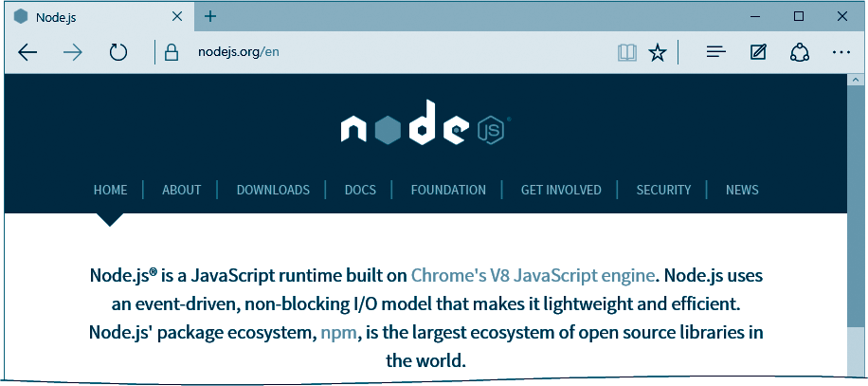The width and height of the screenshot is (868, 386).
Task: Go to DOWNLOADS section
Action: 273,190
